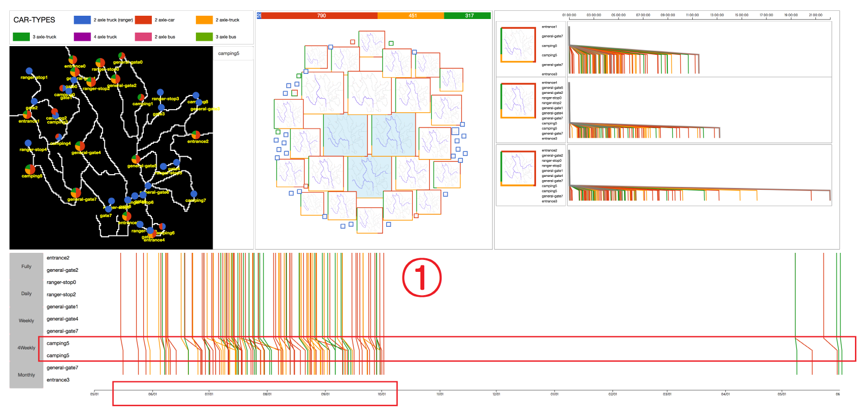Select the general-gate7 pie node on the map
The height and width of the screenshot is (414, 868).
(x=76, y=193)
